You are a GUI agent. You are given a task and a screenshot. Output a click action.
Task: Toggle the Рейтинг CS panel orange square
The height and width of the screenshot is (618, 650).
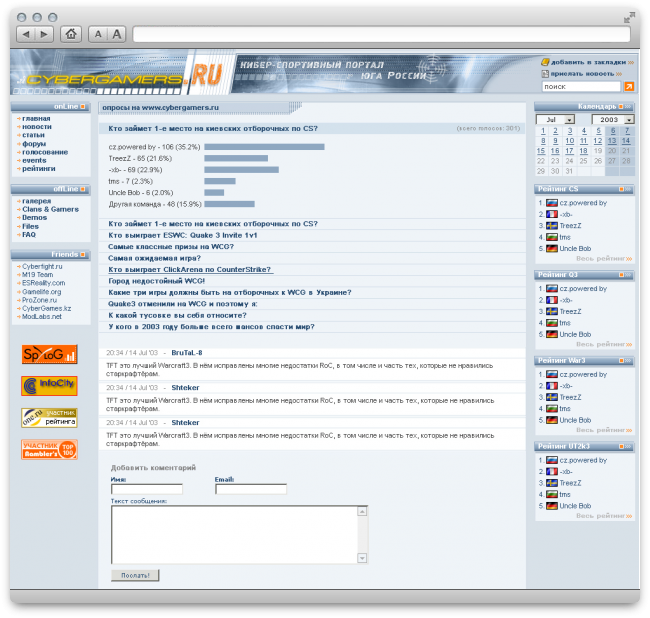click(621, 188)
